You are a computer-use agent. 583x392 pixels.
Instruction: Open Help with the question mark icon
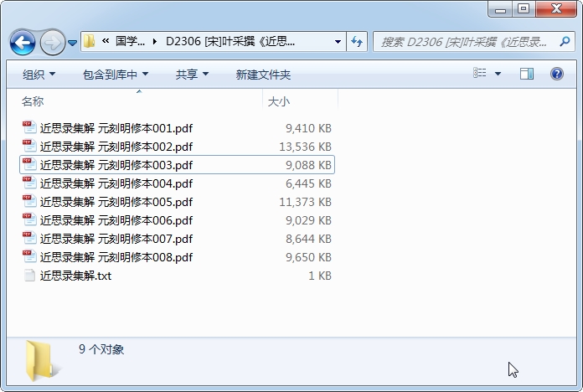coord(556,74)
